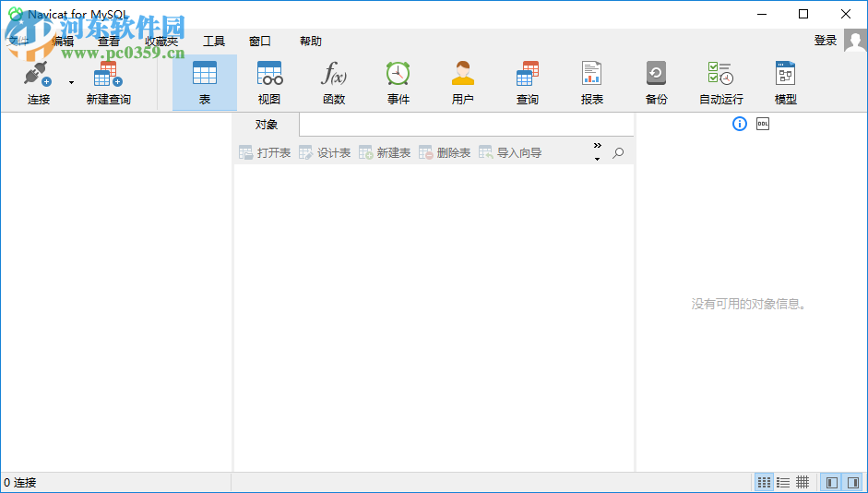Select the Event (事件) clock icon
This screenshot has height=493, width=868.
coord(398,73)
